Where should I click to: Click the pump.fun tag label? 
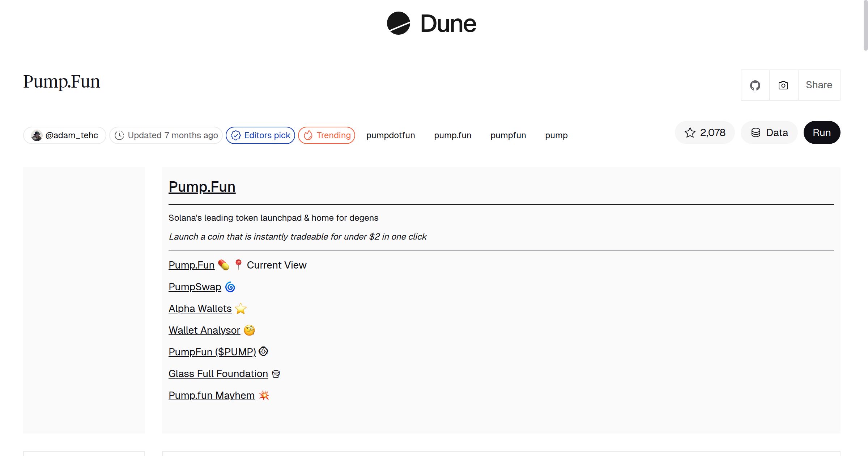pyautogui.click(x=452, y=135)
